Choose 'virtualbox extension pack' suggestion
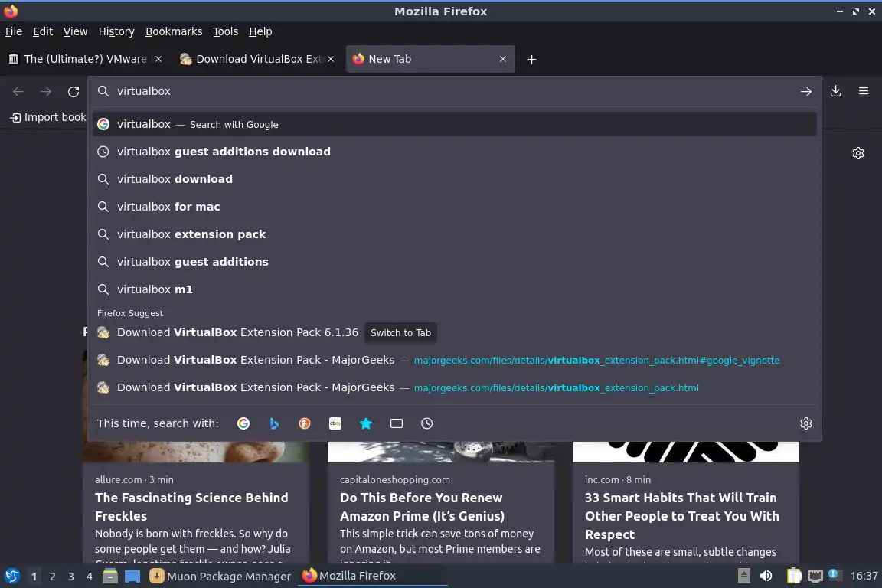Image resolution: width=882 pixels, height=588 pixels. [455, 234]
